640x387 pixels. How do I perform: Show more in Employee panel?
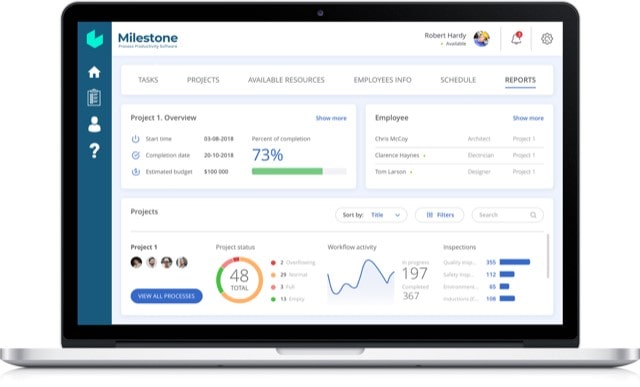point(528,118)
